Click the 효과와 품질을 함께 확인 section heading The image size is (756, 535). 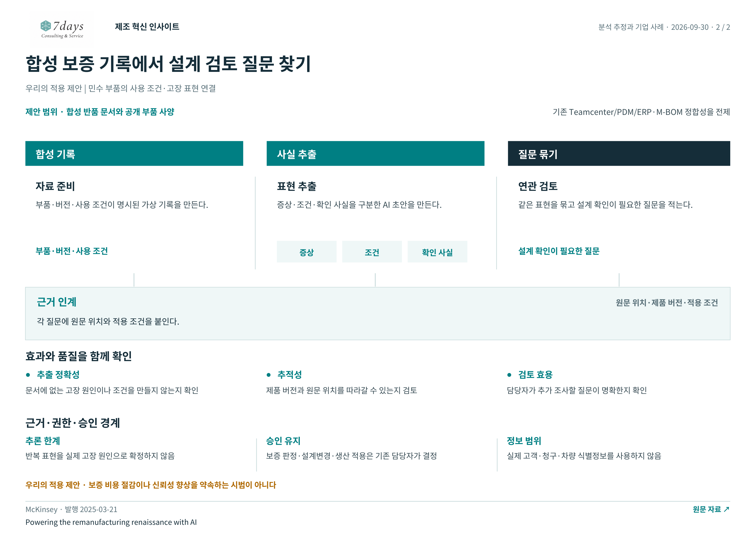pyautogui.click(x=79, y=356)
